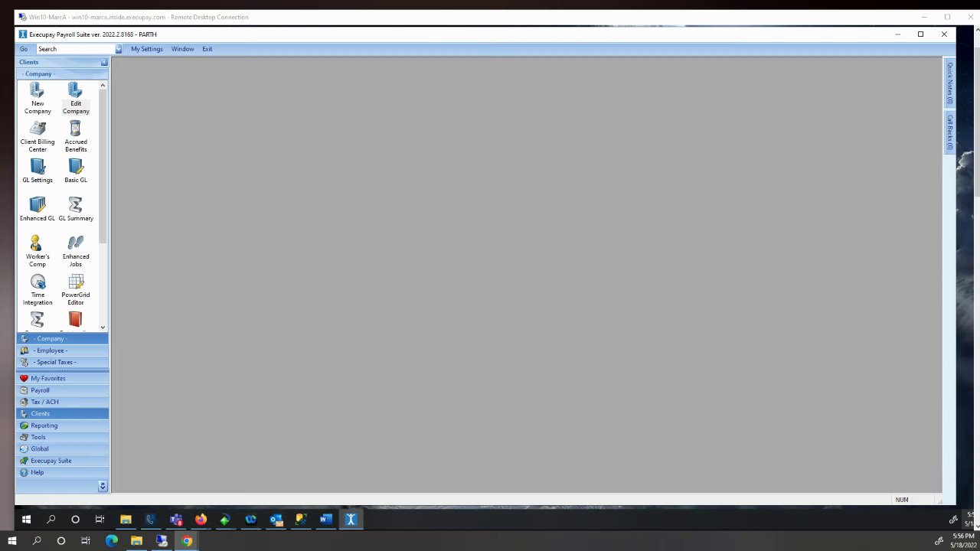Go to My Favorites section
The image size is (980, 551).
pos(62,378)
